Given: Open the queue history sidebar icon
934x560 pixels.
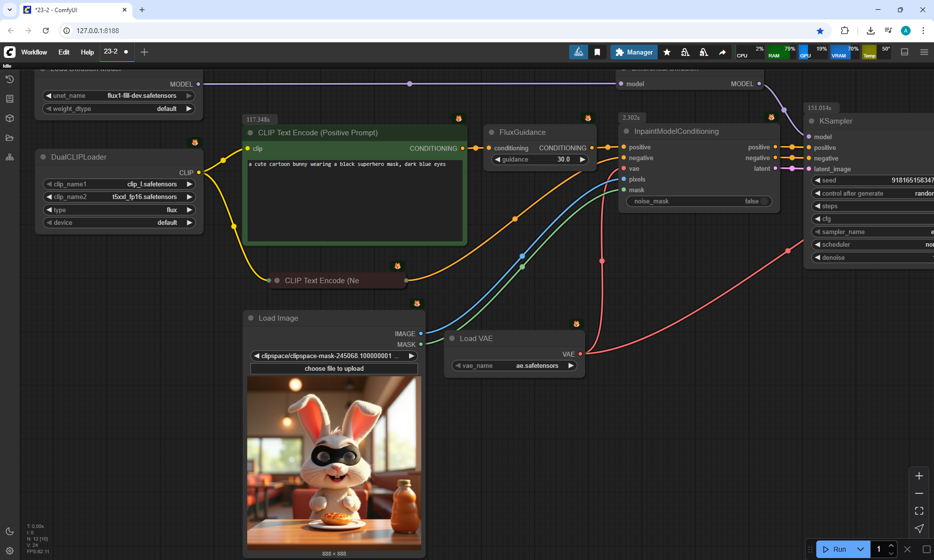Looking at the screenshot, I should point(10,79).
